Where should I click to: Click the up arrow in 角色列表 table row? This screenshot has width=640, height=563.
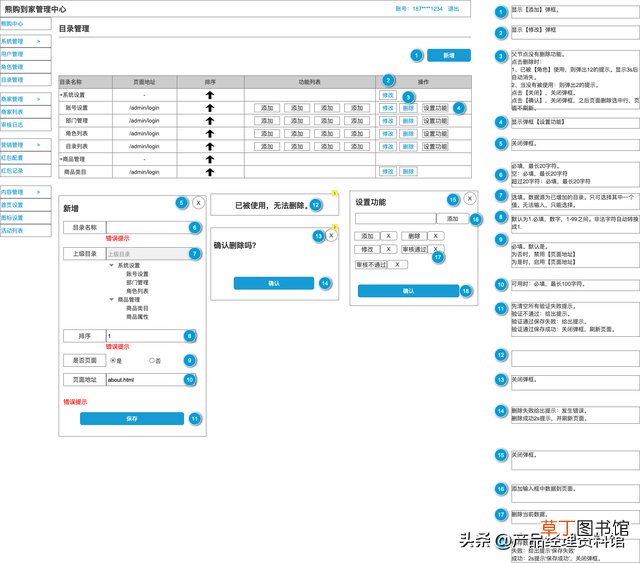click(210, 134)
